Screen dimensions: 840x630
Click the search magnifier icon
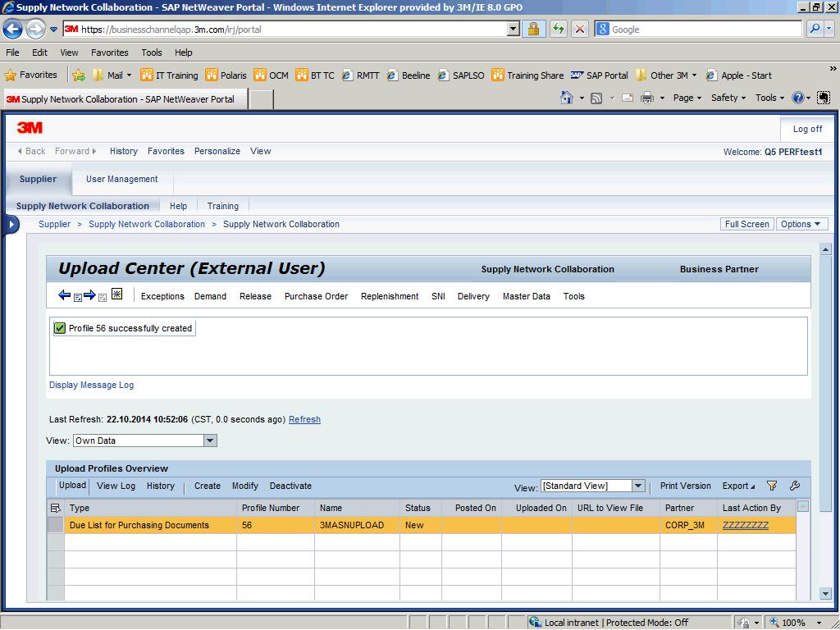pyautogui.click(x=815, y=29)
